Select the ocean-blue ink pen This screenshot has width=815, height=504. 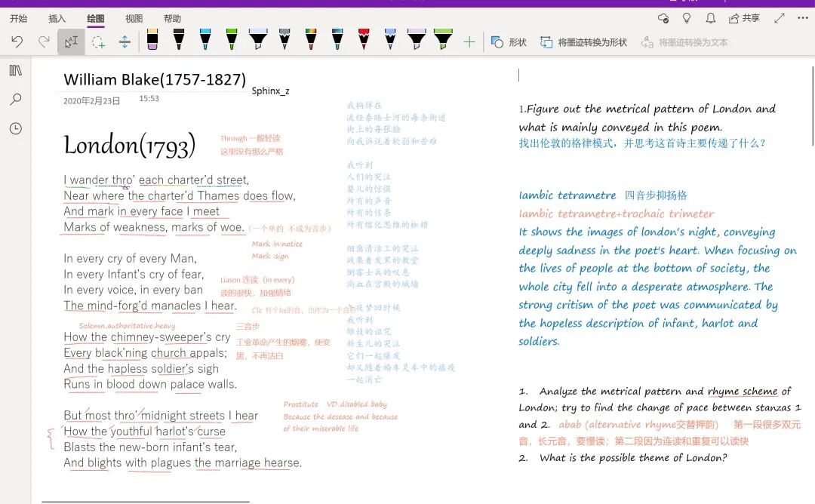337,39
